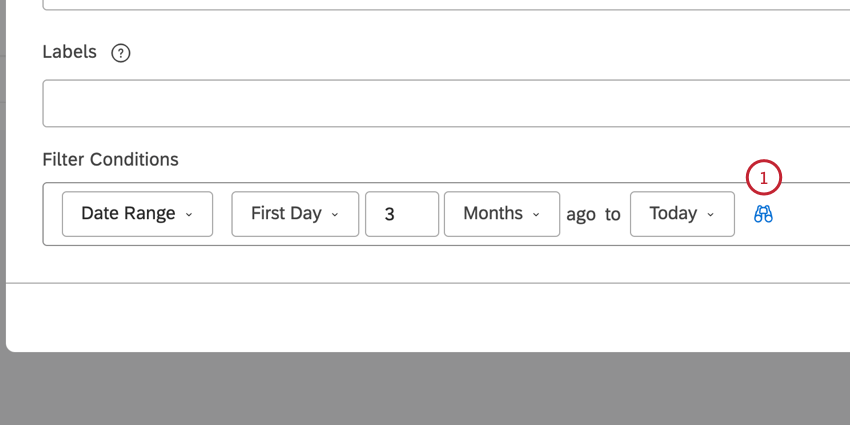Click the red numbered callout marker 1

coord(763,179)
